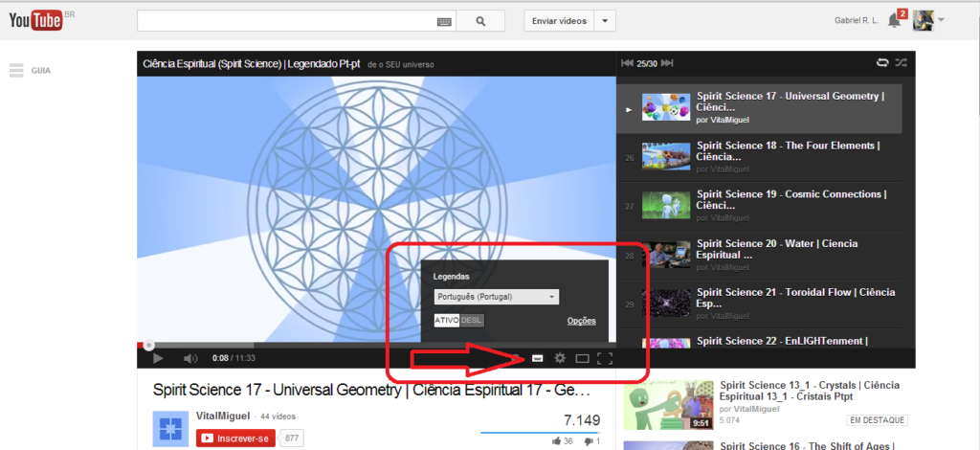Click the Inscrever-se subscribe button
The width and height of the screenshot is (980, 450).
[235, 439]
